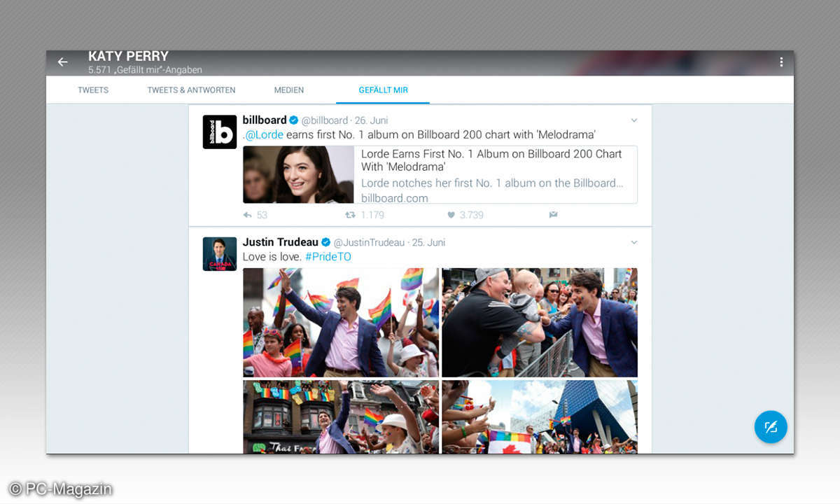Open photo of Trudeau greeting baby

(540, 323)
